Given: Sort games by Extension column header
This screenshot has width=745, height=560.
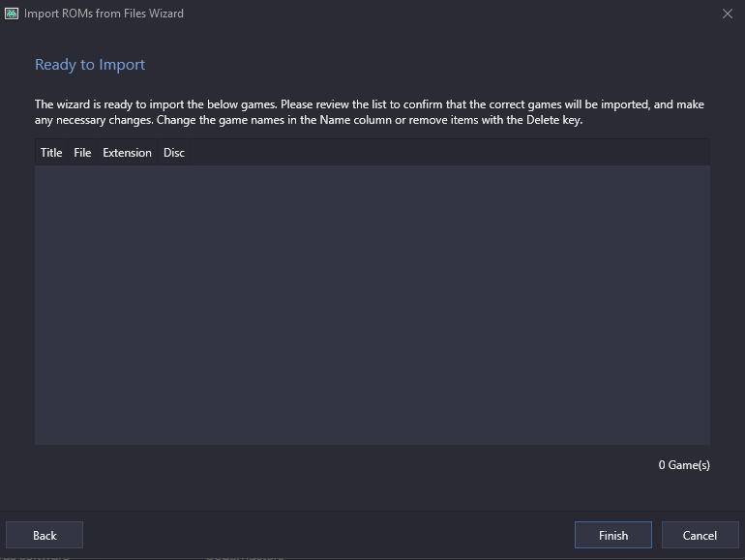Looking at the screenshot, I should point(127,153).
